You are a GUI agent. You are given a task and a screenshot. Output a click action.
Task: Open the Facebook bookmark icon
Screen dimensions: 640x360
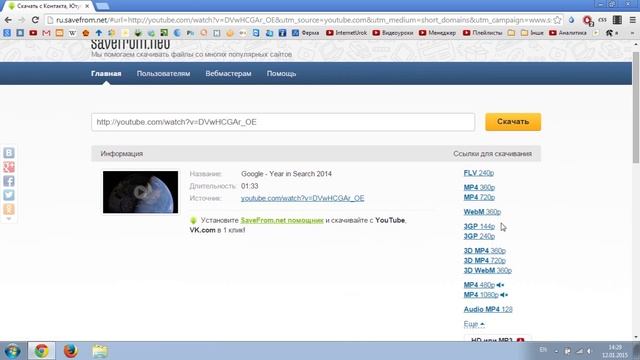click(x=282, y=33)
